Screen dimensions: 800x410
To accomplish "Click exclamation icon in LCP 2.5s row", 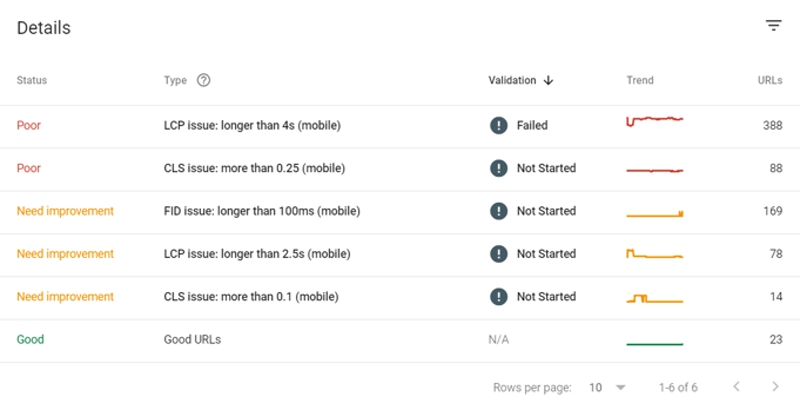I will coord(498,254).
